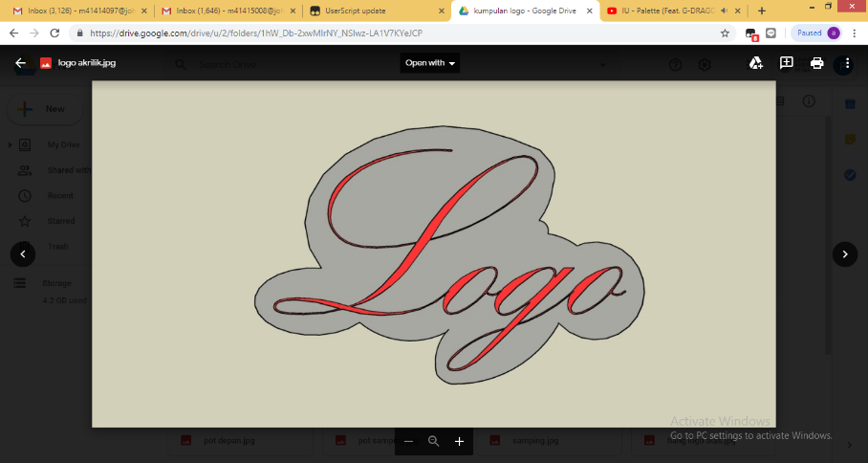Go to the previous image
The height and width of the screenshot is (463, 868).
[23, 254]
